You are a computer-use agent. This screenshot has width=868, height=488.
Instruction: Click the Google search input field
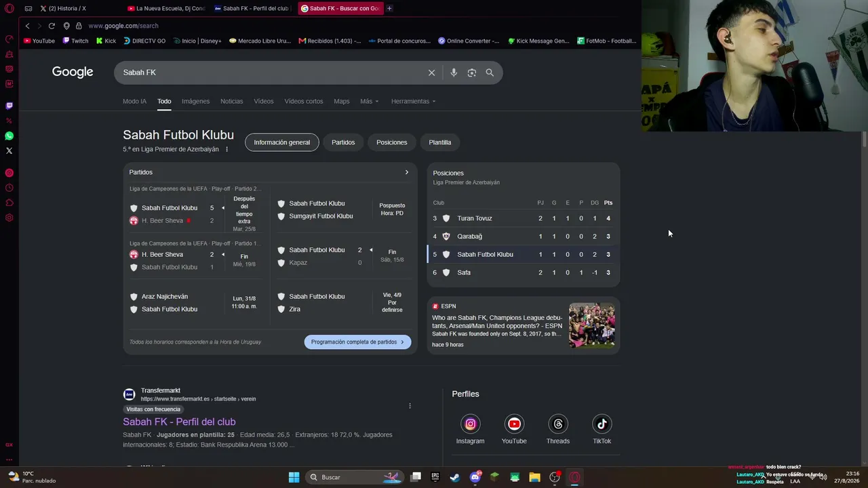(x=271, y=73)
